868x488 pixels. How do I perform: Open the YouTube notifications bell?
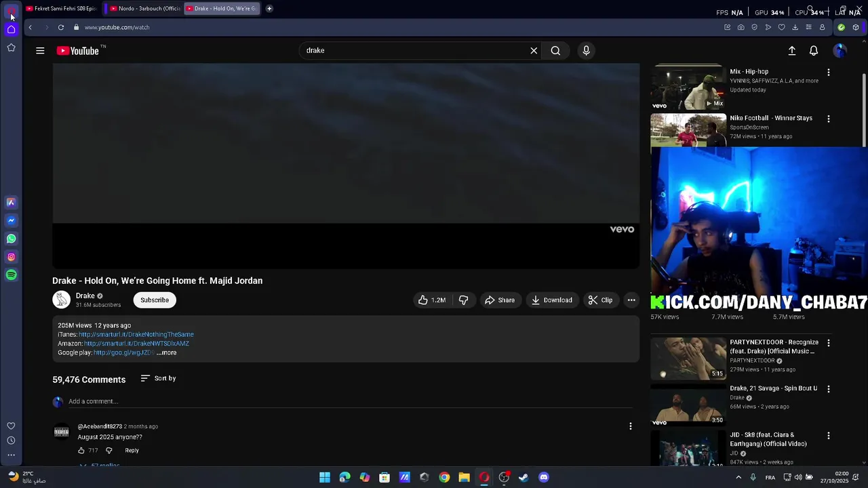[x=814, y=51]
